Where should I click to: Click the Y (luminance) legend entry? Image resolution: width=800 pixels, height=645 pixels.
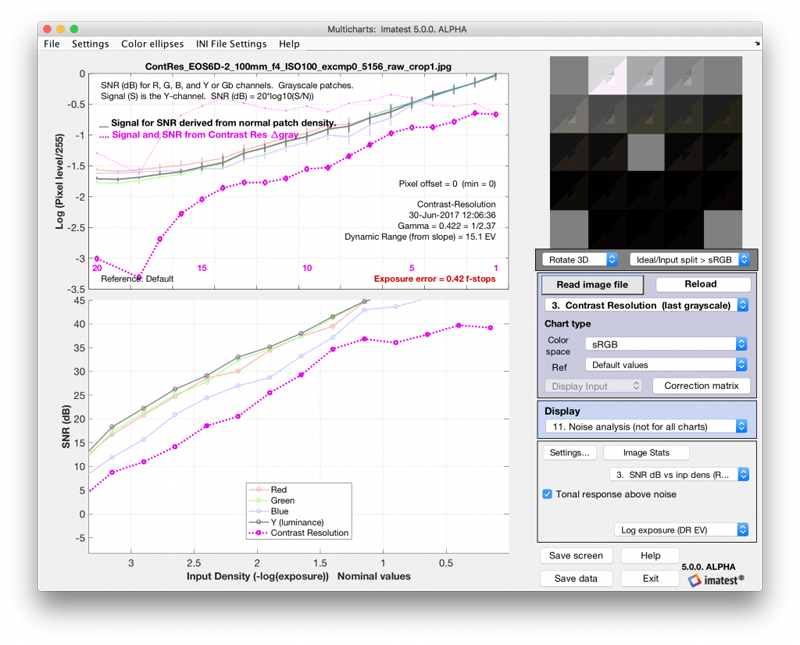point(286,522)
